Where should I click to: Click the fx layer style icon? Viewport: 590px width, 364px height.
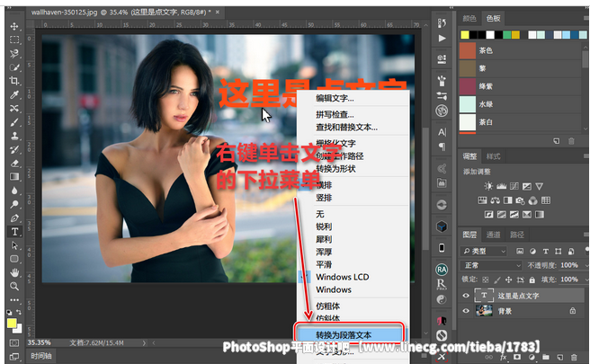tap(503, 357)
